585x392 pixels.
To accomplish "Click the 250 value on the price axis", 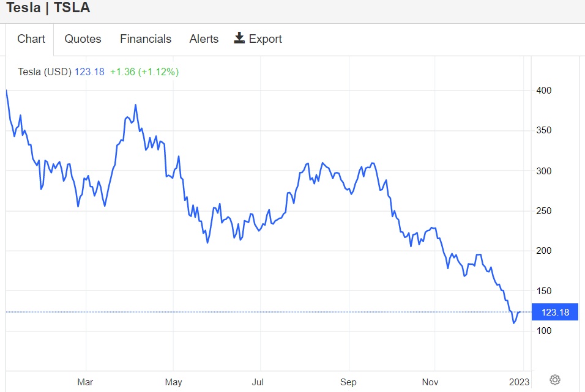I will [x=543, y=211].
